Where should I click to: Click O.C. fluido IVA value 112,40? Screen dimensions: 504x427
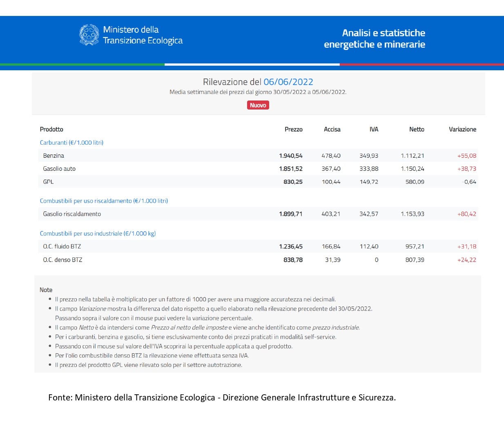pos(369,246)
